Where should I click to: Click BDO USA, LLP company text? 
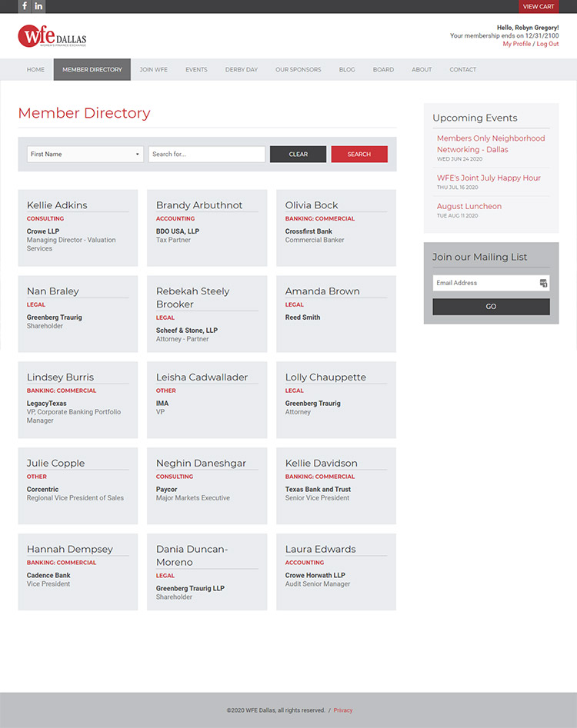tap(178, 231)
